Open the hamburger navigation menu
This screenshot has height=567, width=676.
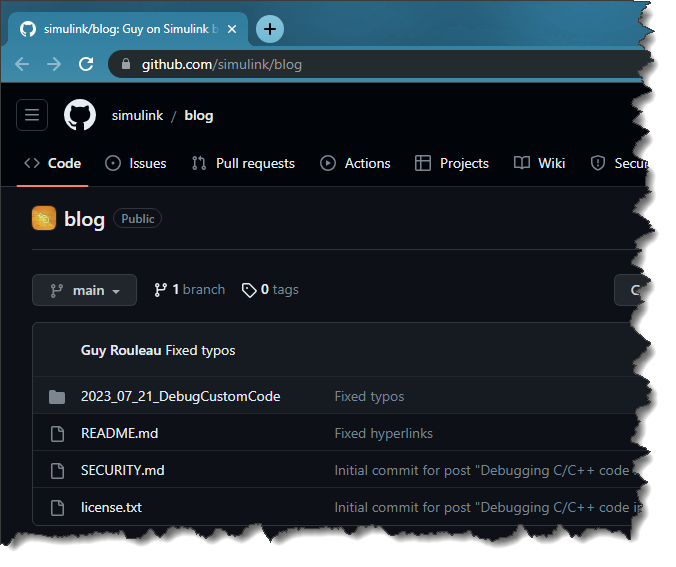tap(32, 115)
